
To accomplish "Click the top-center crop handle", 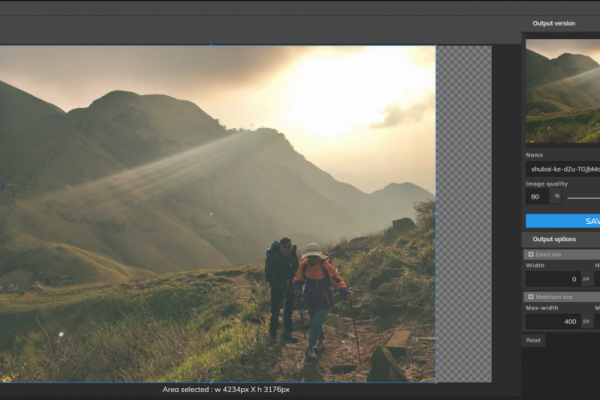I will coord(211,46).
